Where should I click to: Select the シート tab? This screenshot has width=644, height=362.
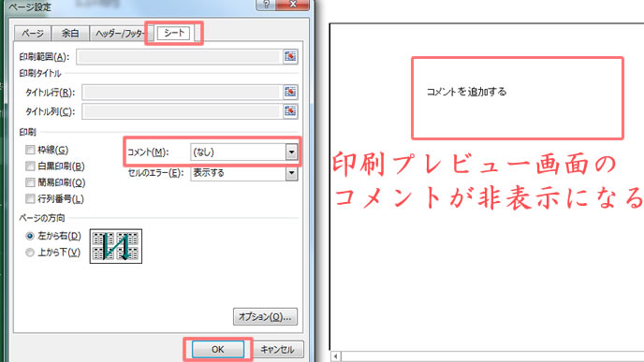click(x=174, y=33)
